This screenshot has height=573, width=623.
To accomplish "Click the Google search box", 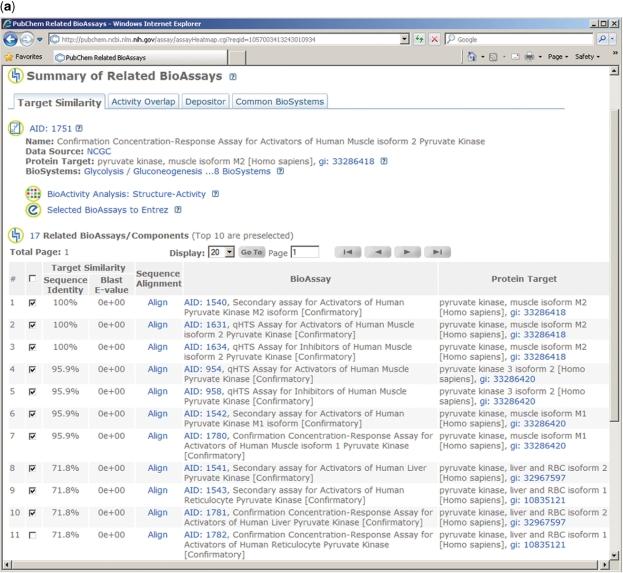I will (x=519, y=39).
